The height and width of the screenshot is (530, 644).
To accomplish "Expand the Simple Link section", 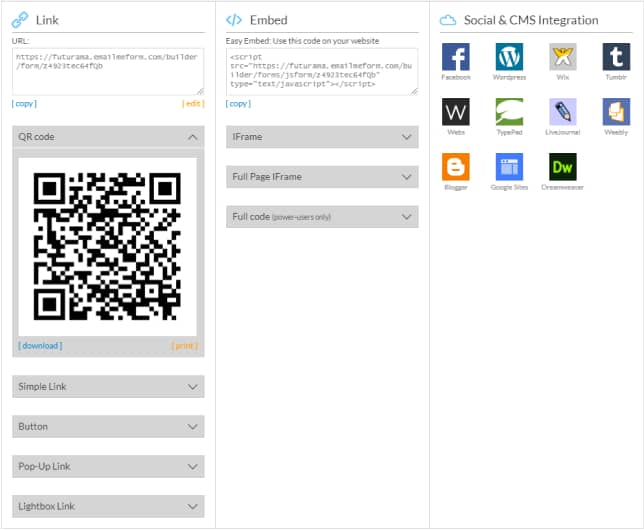I will [x=108, y=387].
